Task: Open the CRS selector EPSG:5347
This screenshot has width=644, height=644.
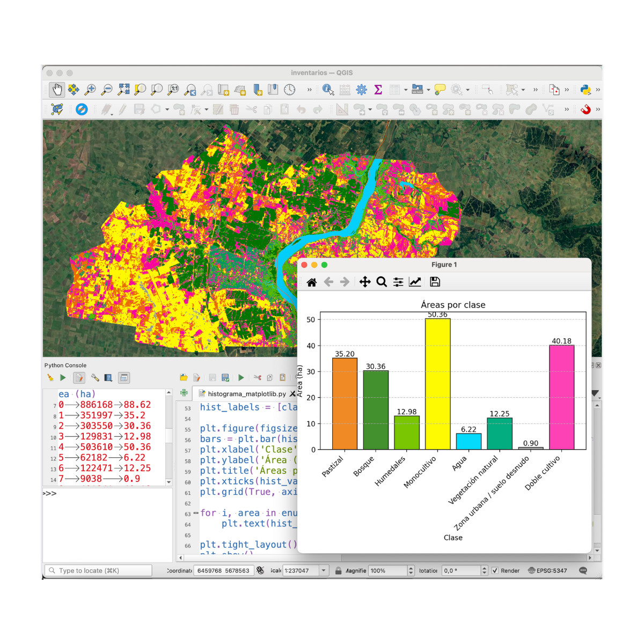Action: (547, 570)
